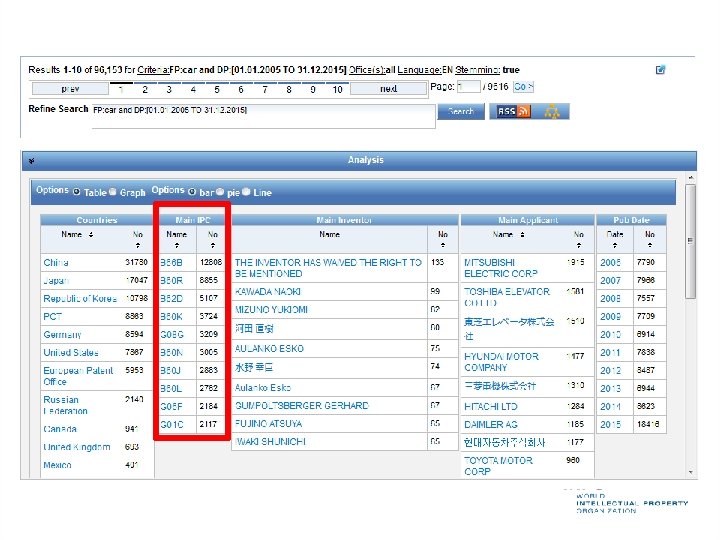This screenshot has height=540, width=720.
Task: Open IPC code B66B link
Action: (x=171, y=263)
